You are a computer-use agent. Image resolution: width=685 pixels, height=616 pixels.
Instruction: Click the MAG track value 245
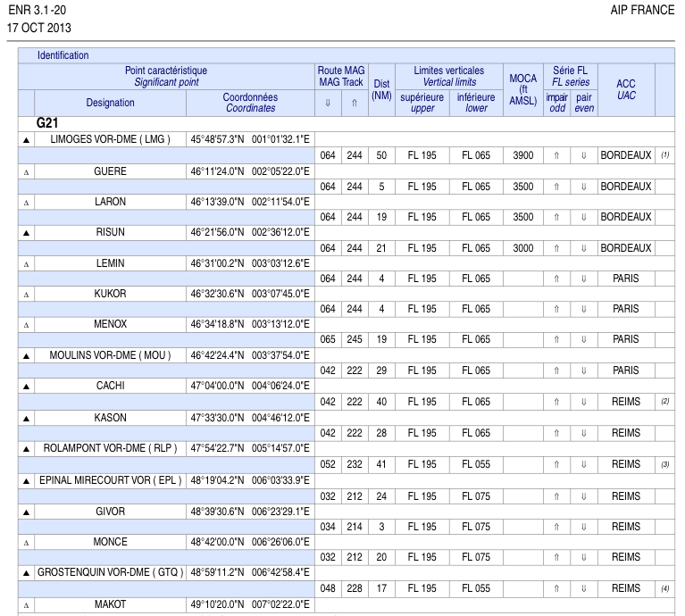coord(355,339)
